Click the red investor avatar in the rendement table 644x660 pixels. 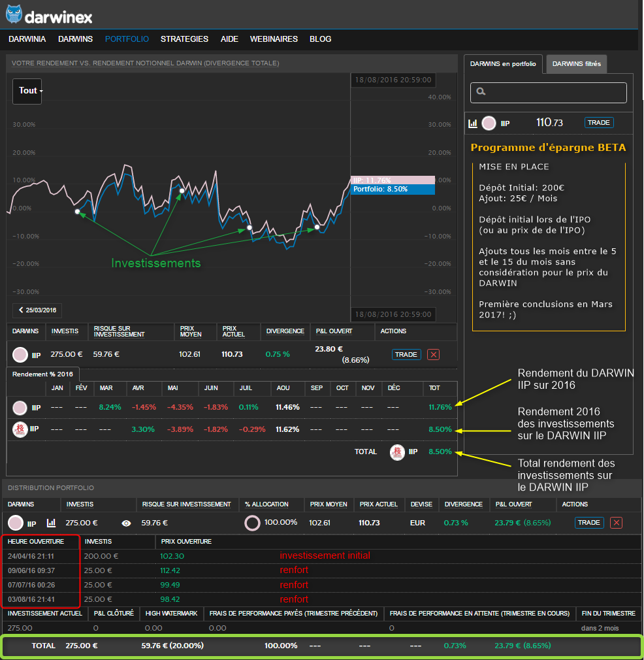20,429
